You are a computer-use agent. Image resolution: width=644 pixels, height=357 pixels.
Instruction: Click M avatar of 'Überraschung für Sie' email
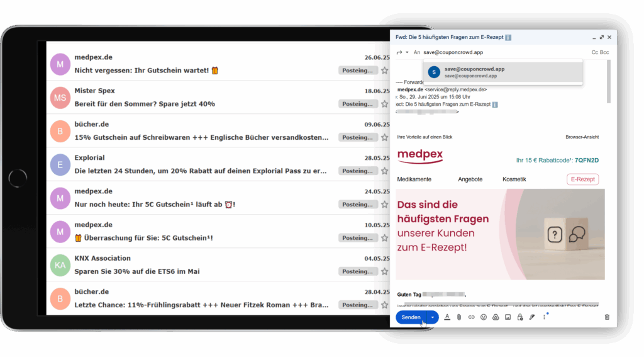click(60, 232)
